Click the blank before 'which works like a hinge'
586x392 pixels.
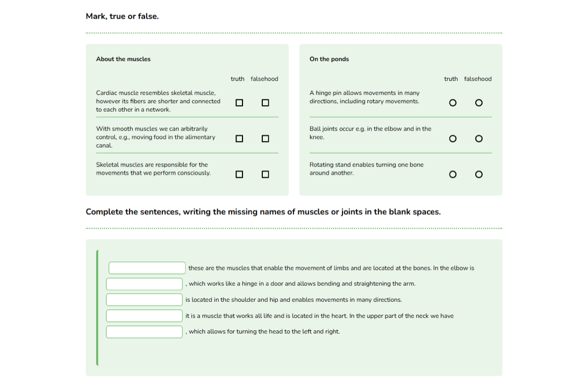pyautogui.click(x=144, y=284)
